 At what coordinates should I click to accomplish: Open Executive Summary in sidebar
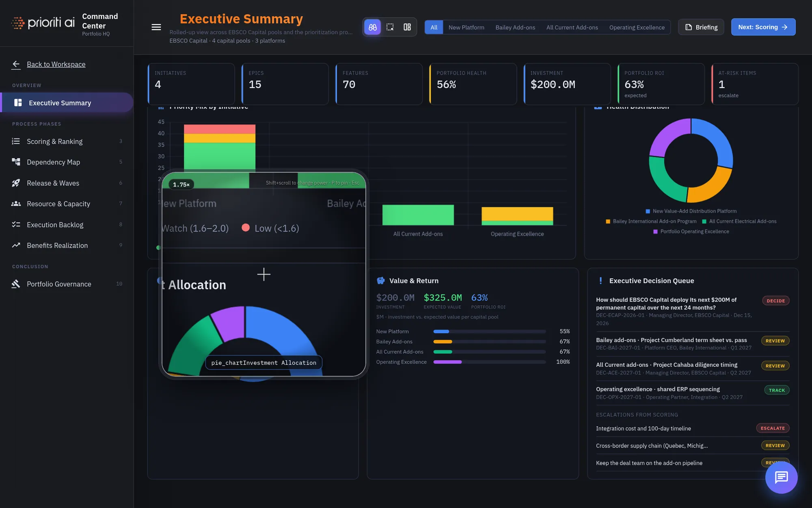67,103
